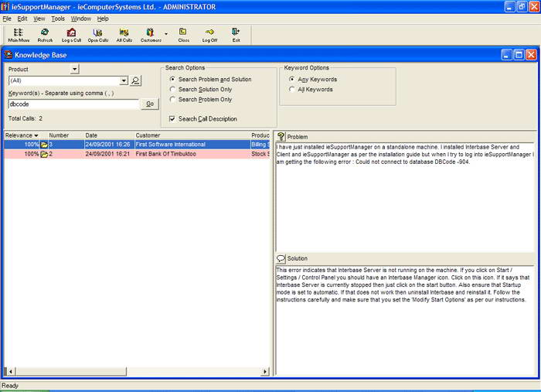Open the Edit menu
The image size is (541, 392).
point(22,19)
